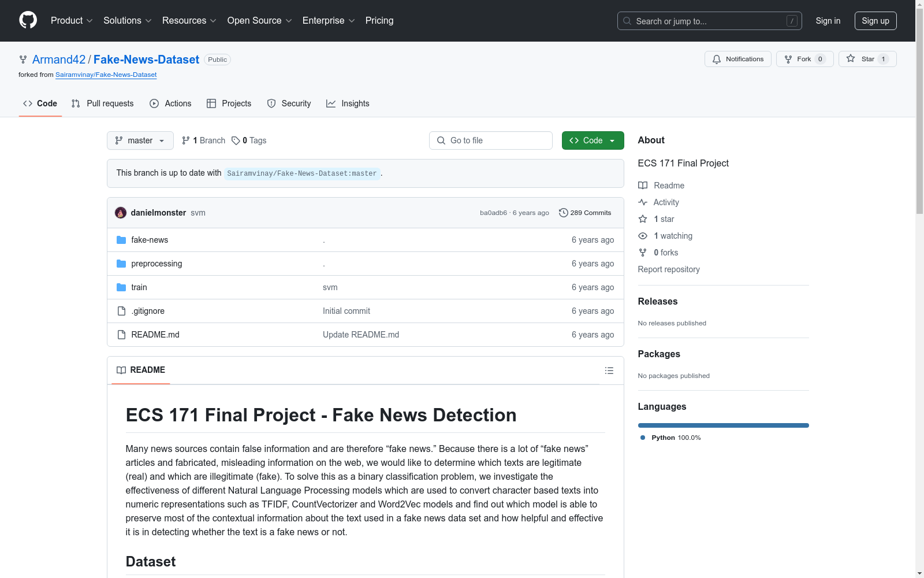The image size is (924, 578).
Task: Click the train folder icon
Action: [x=121, y=287]
